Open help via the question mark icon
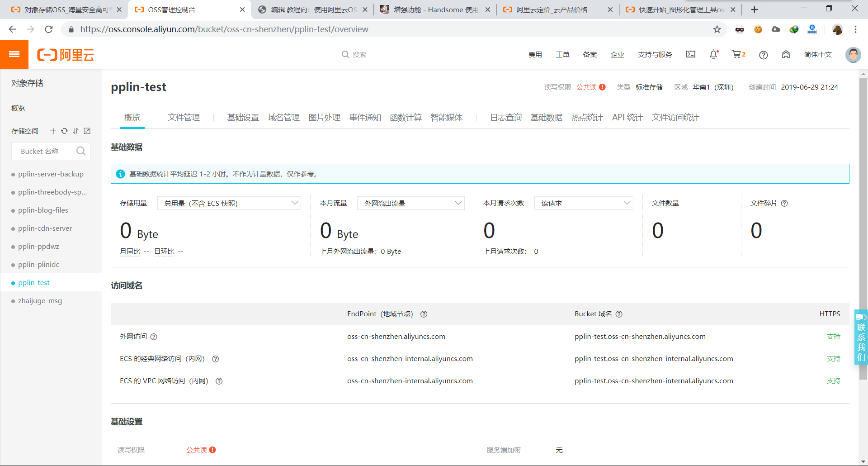Screen dimensions: 868x466 pos(763,55)
